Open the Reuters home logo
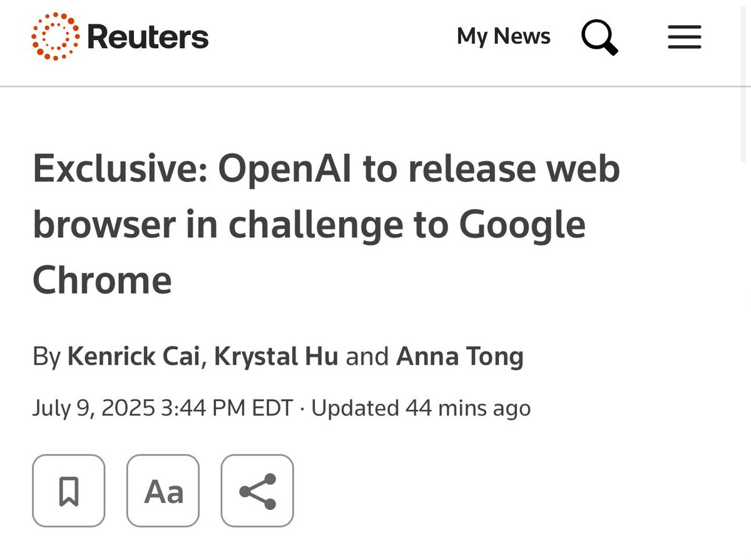This screenshot has height=560, width=751. click(120, 37)
